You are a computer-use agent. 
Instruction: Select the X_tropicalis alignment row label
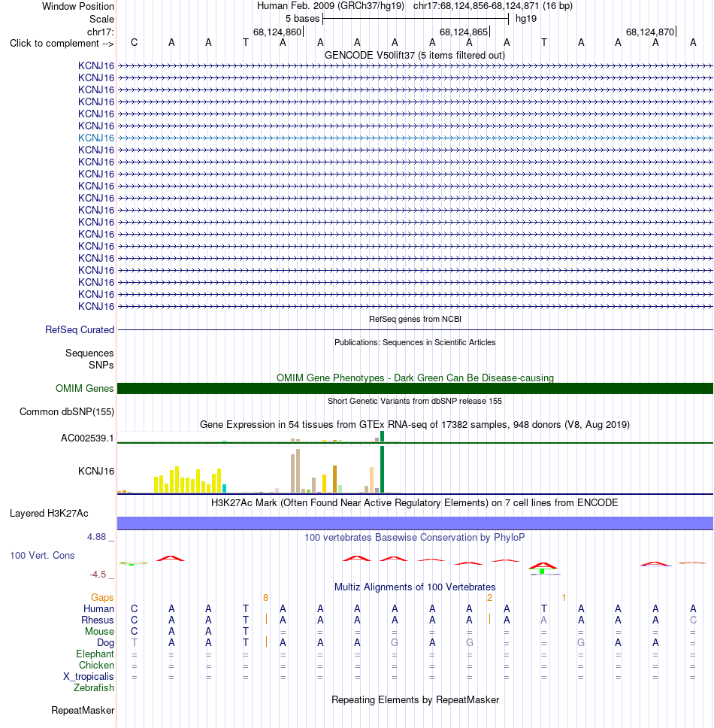pyautogui.click(x=89, y=676)
